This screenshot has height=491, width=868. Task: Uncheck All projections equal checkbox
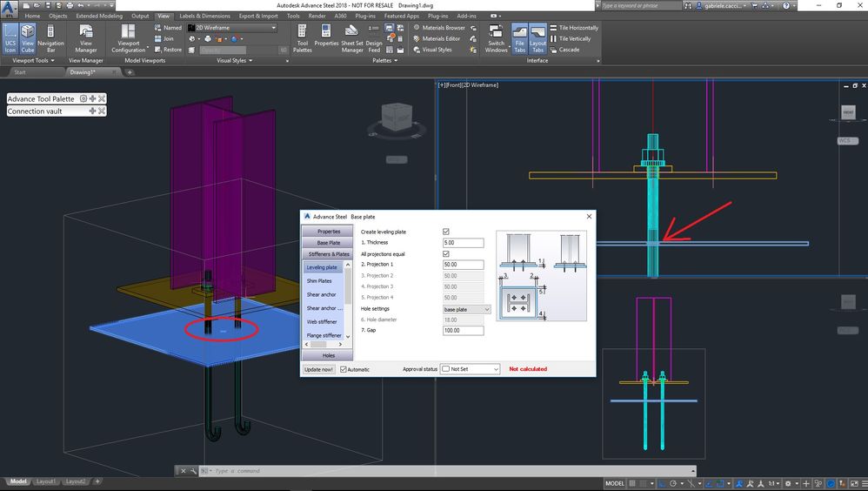click(x=446, y=254)
